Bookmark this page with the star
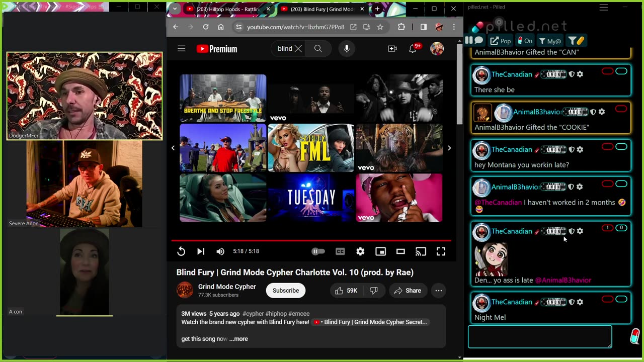This screenshot has width=644, height=362. [380, 27]
